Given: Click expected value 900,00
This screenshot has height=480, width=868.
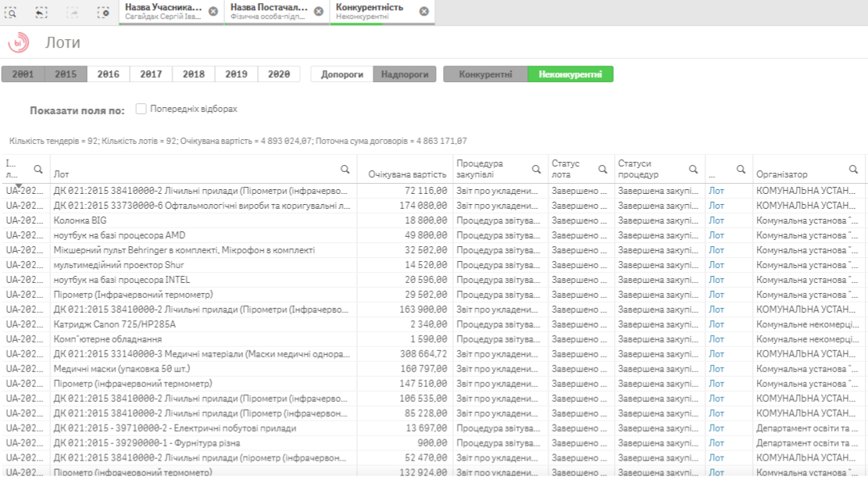Looking at the screenshot, I should [432, 443].
